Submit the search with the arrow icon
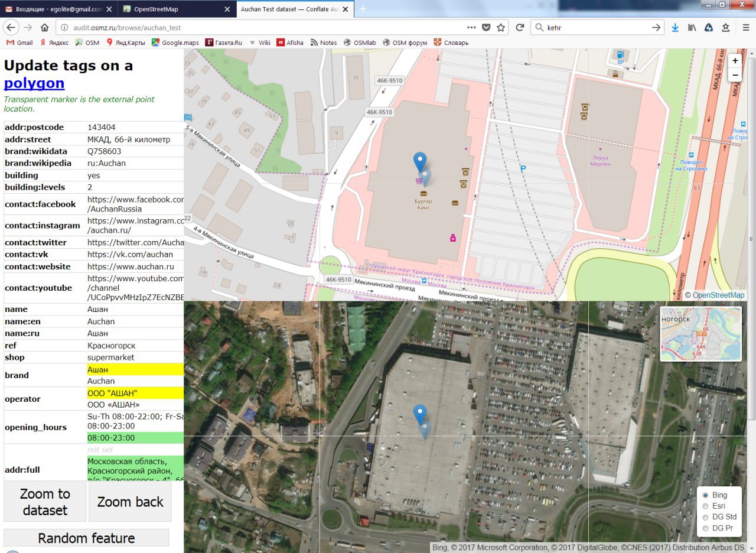The image size is (756, 553). tap(656, 27)
